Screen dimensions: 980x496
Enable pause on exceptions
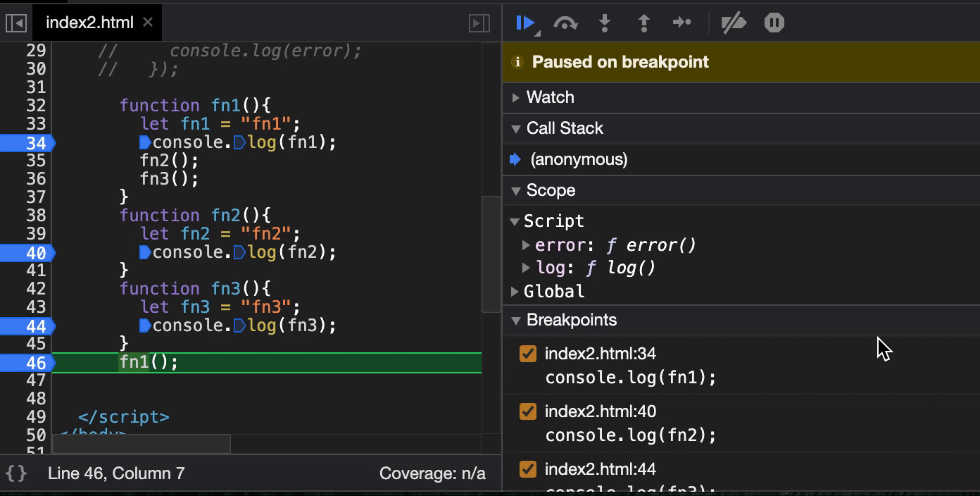(x=773, y=23)
